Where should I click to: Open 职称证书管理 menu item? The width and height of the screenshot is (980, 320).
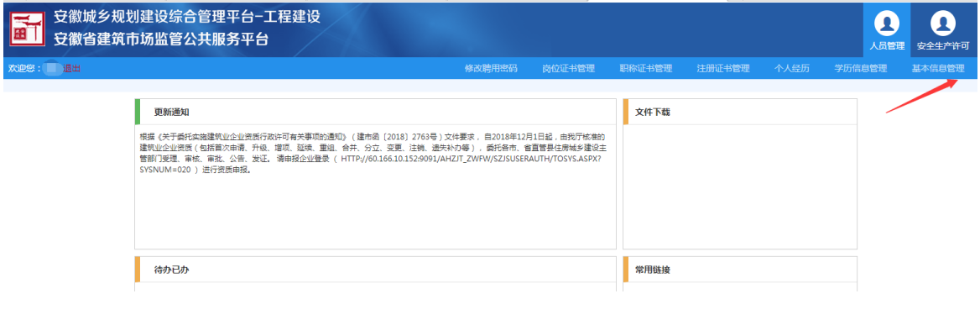coord(645,68)
